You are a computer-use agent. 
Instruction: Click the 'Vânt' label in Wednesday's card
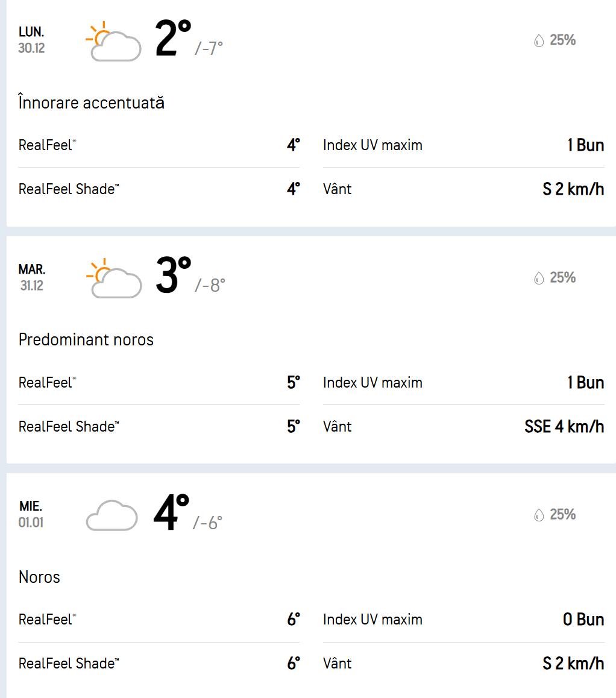(338, 664)
